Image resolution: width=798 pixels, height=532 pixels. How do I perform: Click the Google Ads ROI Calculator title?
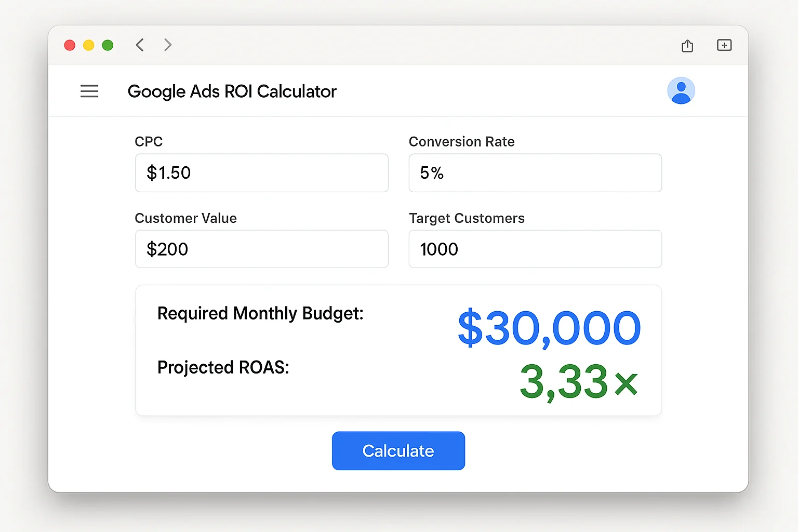pos(232,91)
